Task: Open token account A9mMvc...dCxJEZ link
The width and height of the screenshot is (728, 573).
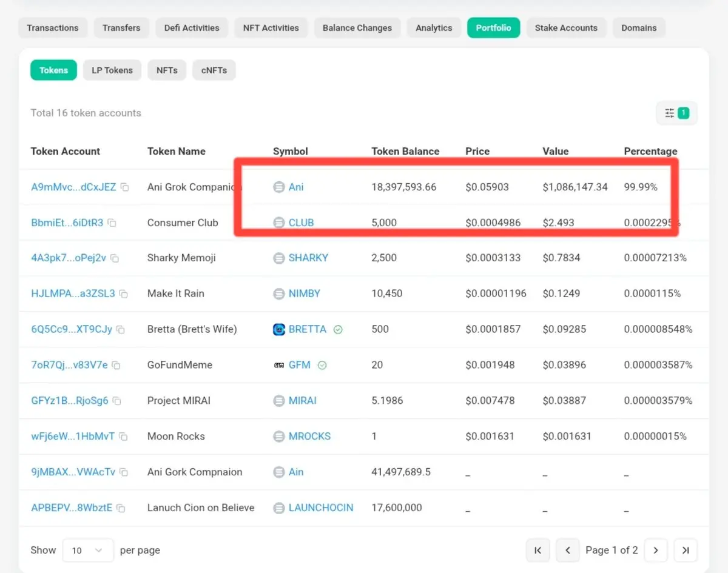Action: click(73, 187)
